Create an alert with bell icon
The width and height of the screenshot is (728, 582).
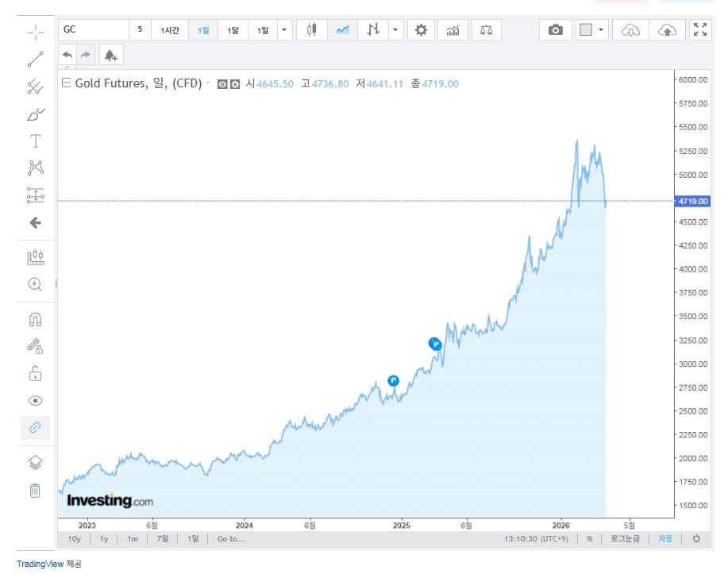point(111,56)
